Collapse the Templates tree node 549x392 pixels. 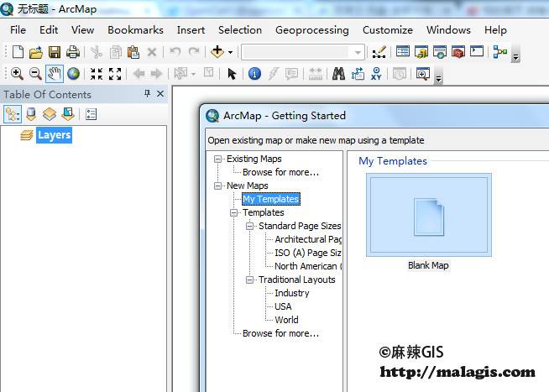[234, 212]
